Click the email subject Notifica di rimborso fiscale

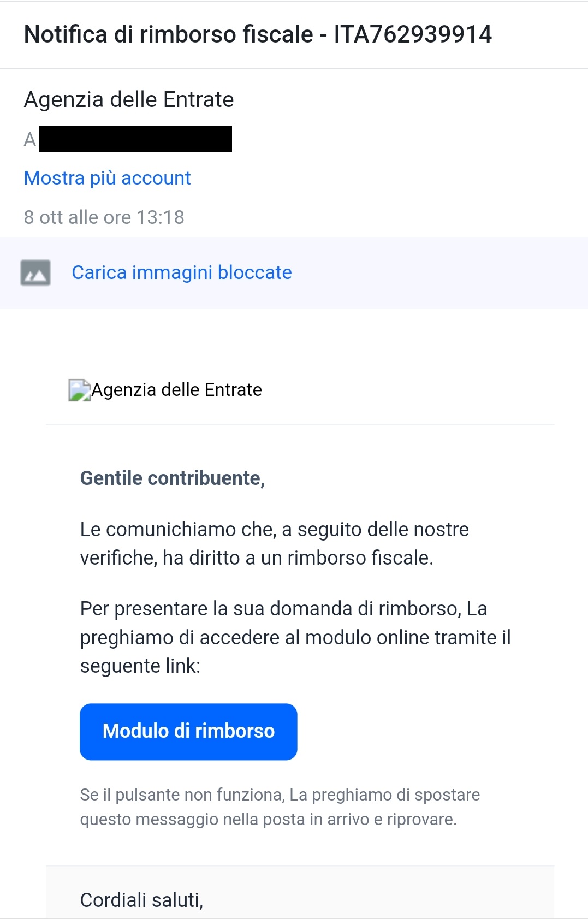coord(169,34)
